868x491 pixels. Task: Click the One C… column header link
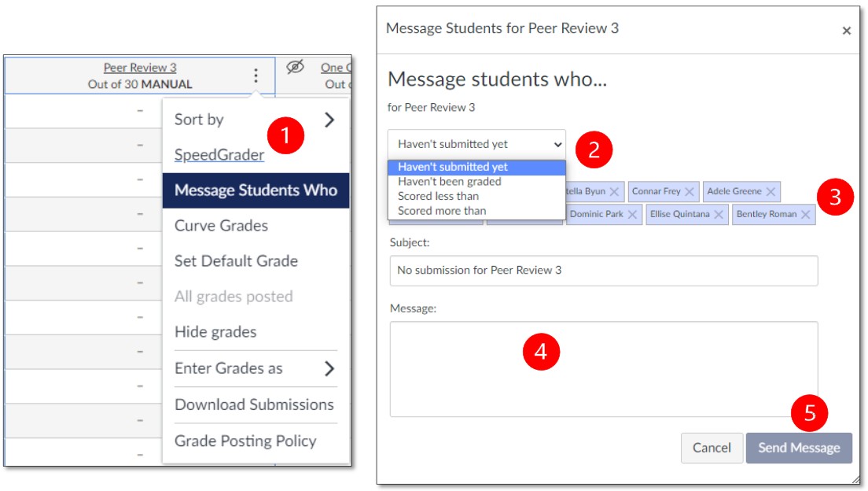tap(336, 68)
